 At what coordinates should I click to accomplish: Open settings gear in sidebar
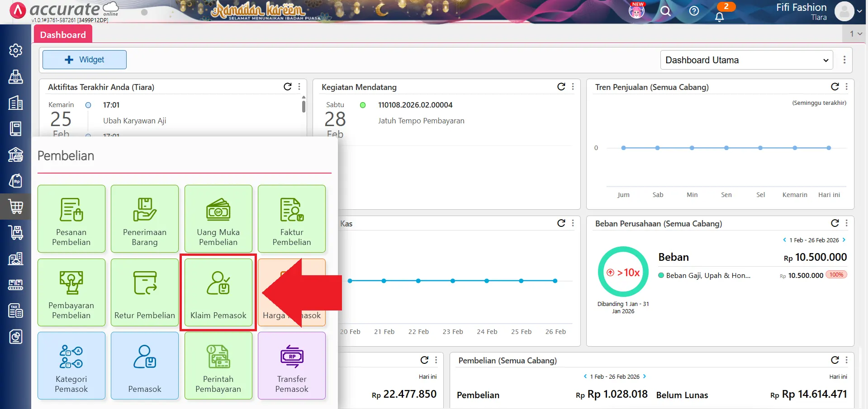pos(16,50)
